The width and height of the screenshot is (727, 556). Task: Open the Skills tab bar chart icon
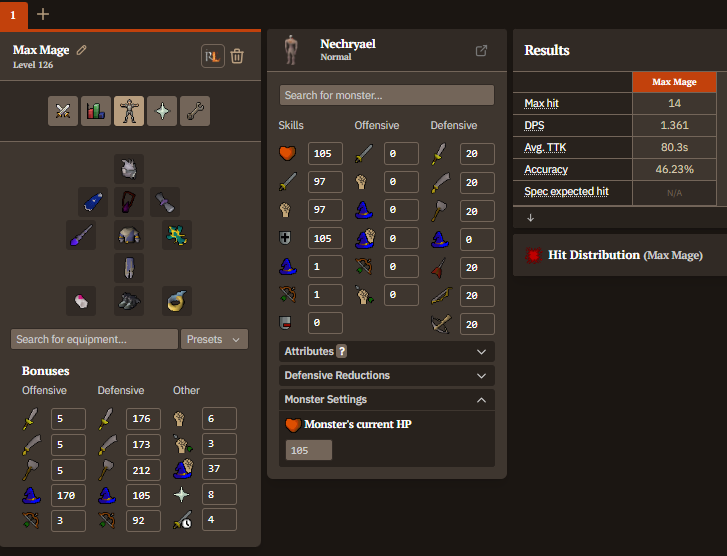[96, 111]
